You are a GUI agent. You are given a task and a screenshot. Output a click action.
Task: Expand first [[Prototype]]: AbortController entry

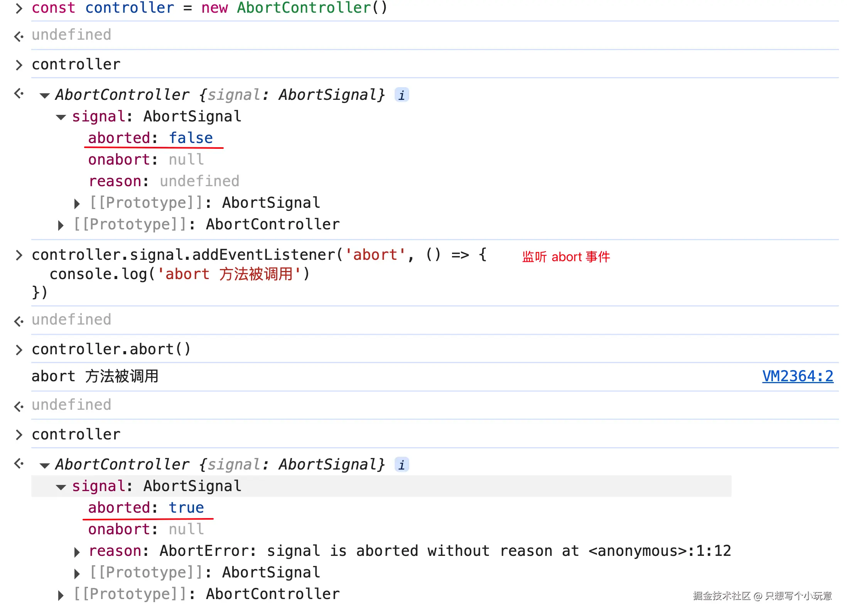pyautogui.click(x=61, y=225)
